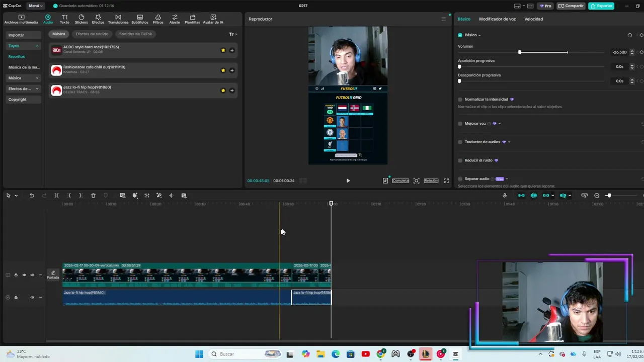Open the Efectos tab
This screenshot has height=362, width=644.
tap(98, 19)
